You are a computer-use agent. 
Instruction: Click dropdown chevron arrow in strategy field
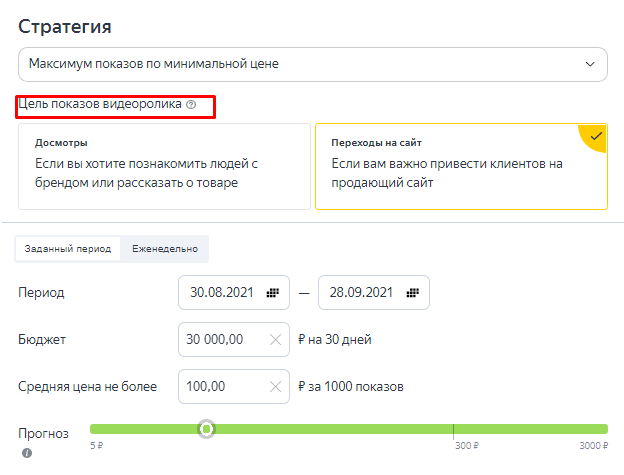click(589, 64)
